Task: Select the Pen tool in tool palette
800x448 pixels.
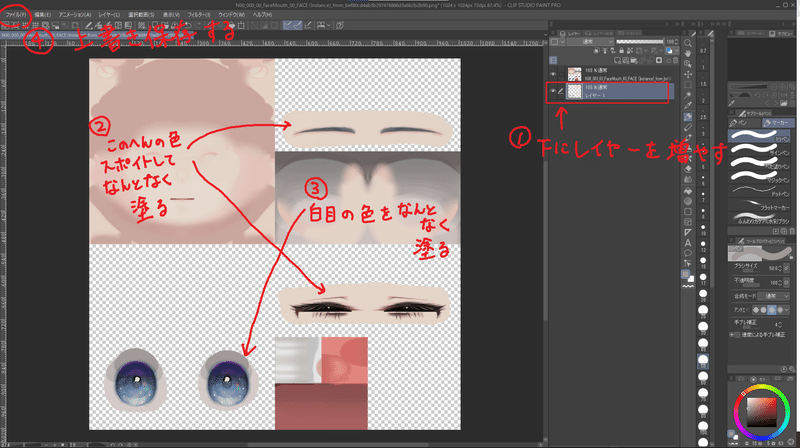Action: click(688, 117)
